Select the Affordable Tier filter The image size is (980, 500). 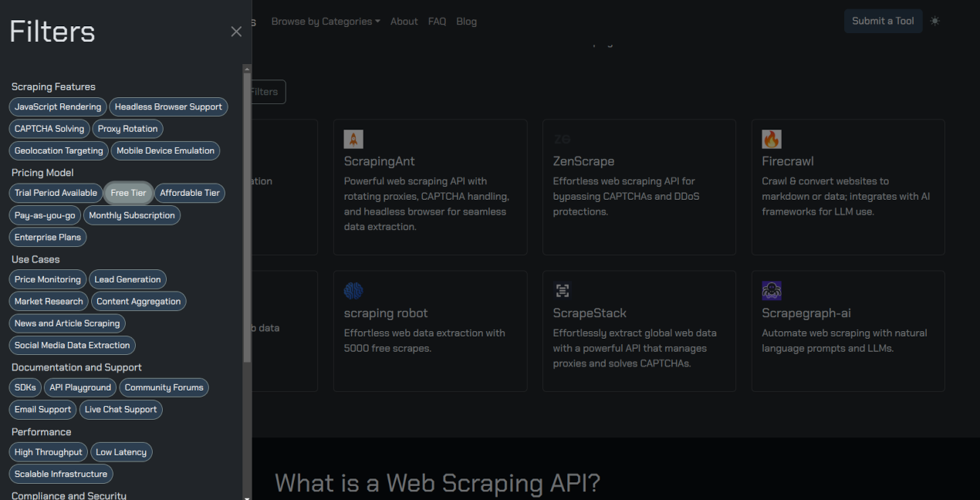pos(190,193)
